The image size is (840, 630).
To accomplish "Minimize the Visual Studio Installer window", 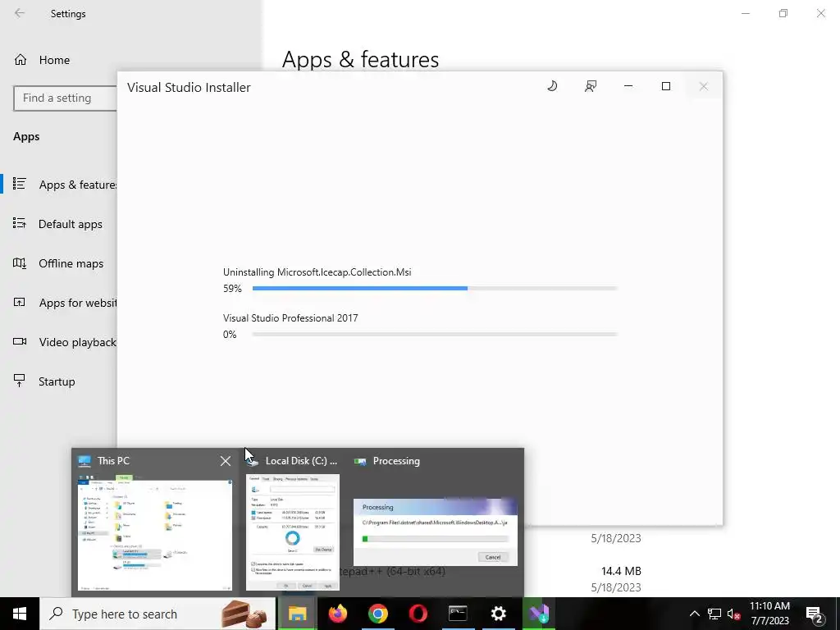I will (x=628, y=86).
